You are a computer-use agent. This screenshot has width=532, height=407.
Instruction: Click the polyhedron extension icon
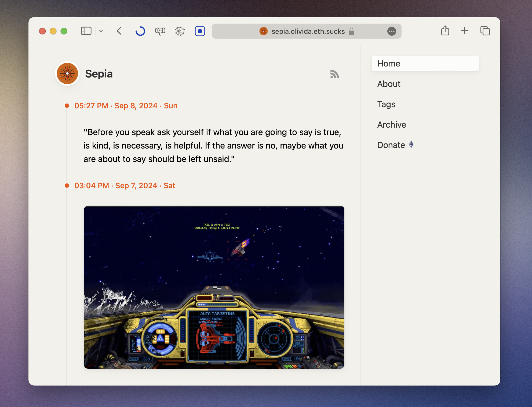click(180, 31)
